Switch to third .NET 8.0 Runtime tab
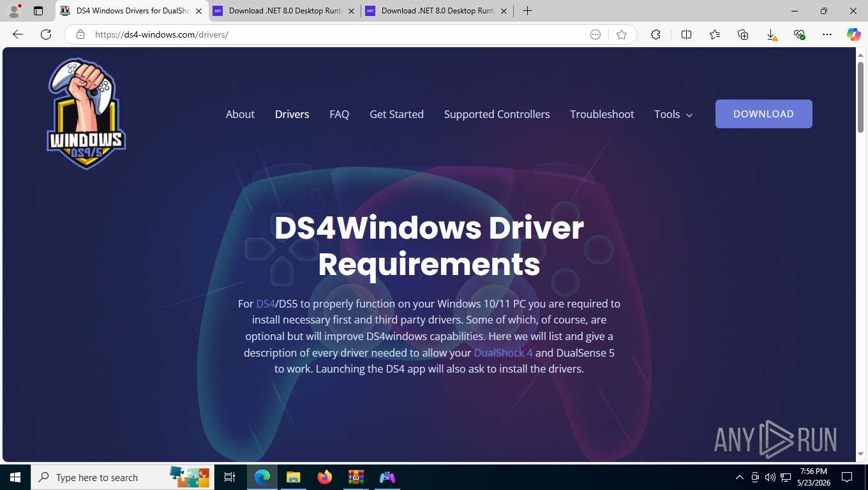The width and height of the screenshot is (868, 490). pos(437,11)
